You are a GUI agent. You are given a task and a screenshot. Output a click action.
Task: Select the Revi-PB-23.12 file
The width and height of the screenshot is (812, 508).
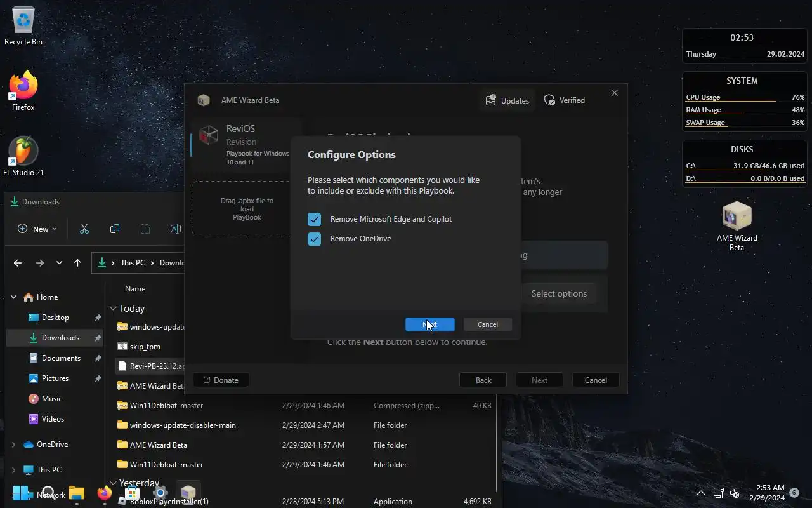pyautogui.click(x=150, y=366)
